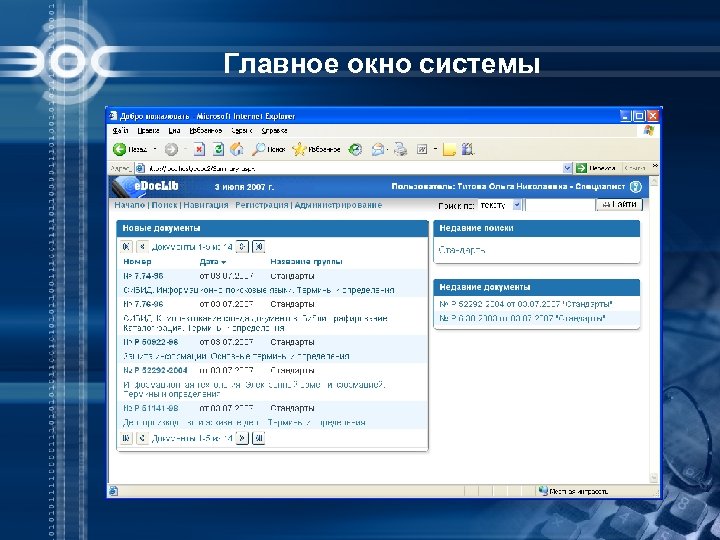Click Стандарты under Недавние поиски

tap(462, 250)
